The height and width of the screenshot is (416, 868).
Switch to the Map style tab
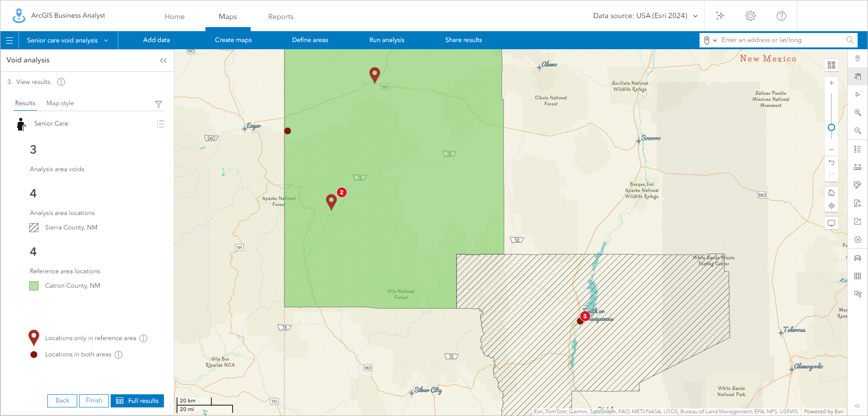pyautogui.click(x=60, y=103)
